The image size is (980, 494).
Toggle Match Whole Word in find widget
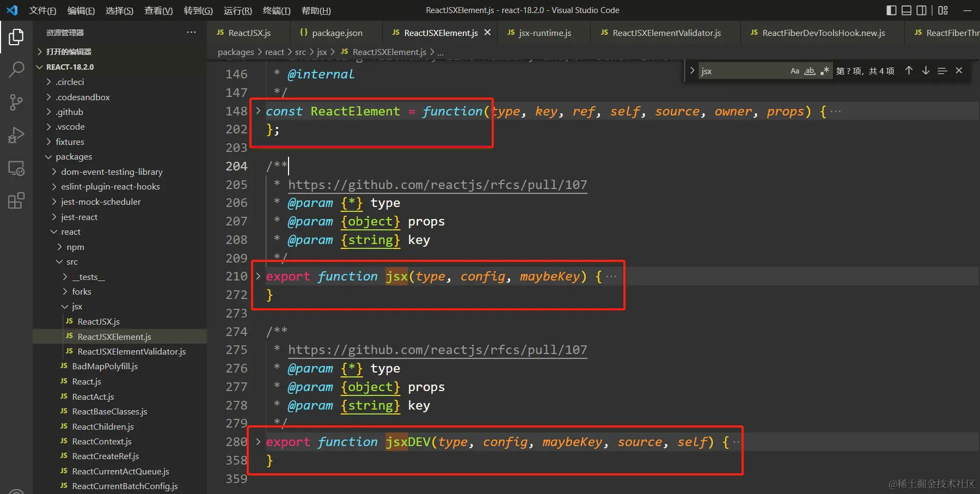pos(810,71)
